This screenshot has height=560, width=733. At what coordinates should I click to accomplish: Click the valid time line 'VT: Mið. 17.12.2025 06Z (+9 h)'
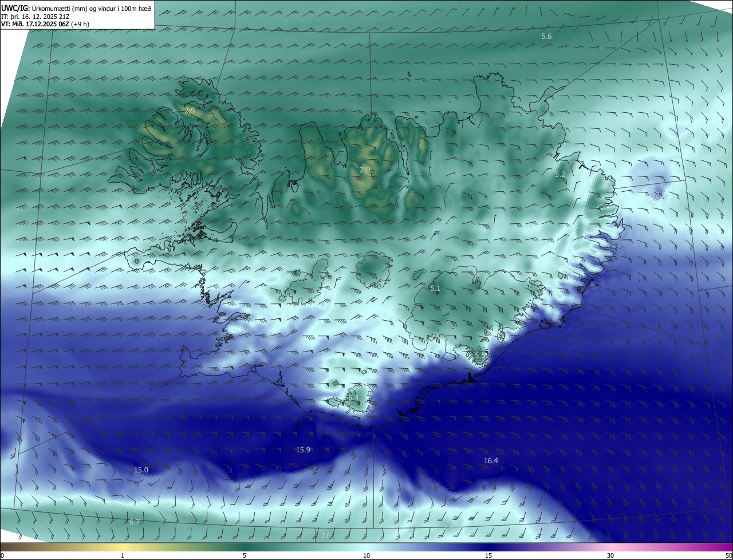[45, 24]
